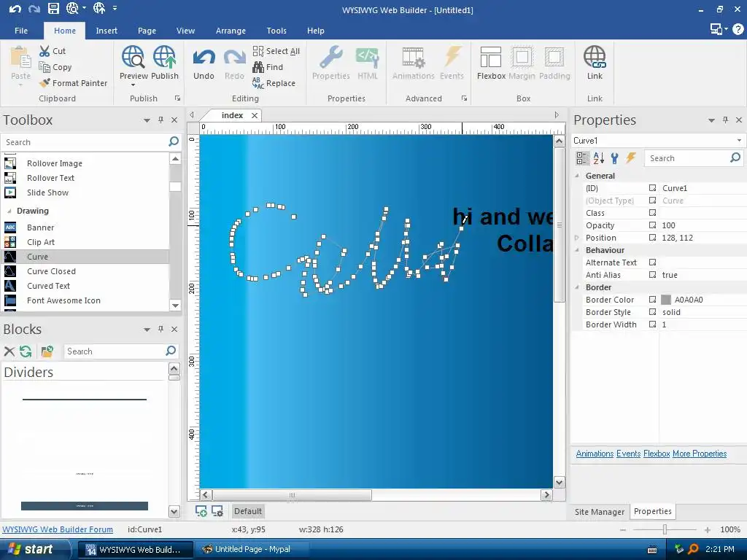The image size is (747, 560).
Task: Click the zoom in plus button
Action: coord(708,529)
